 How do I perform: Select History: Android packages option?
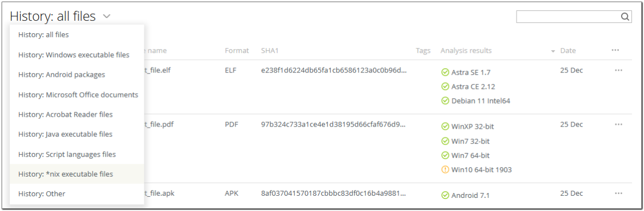point(62,75)
